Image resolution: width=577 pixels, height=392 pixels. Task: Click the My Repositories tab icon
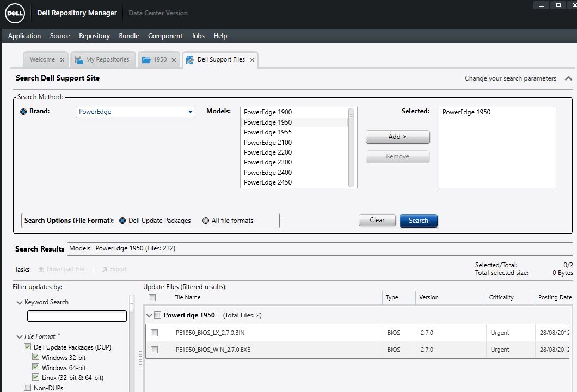78,60
